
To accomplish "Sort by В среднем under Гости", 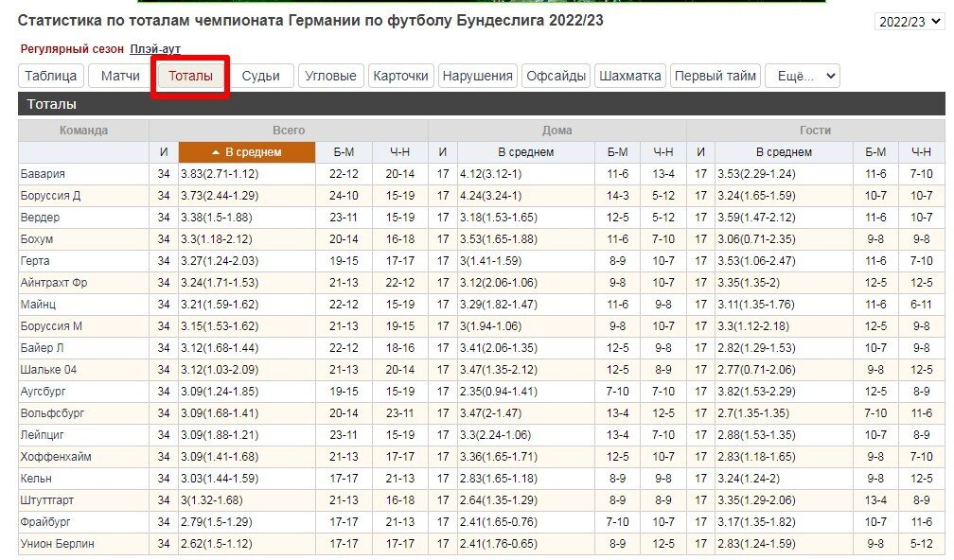I will click(784, 152).
